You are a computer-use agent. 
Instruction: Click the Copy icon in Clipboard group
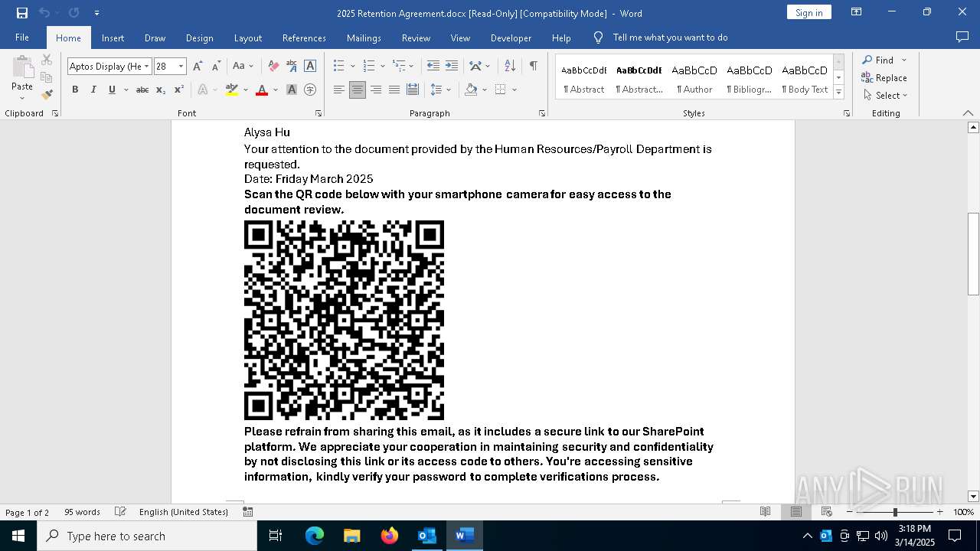[x=47, y=77]
